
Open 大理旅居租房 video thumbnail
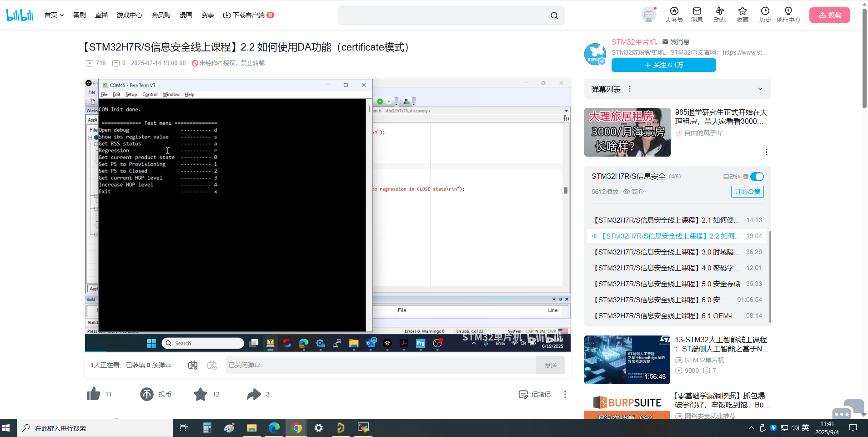(627, 132)
